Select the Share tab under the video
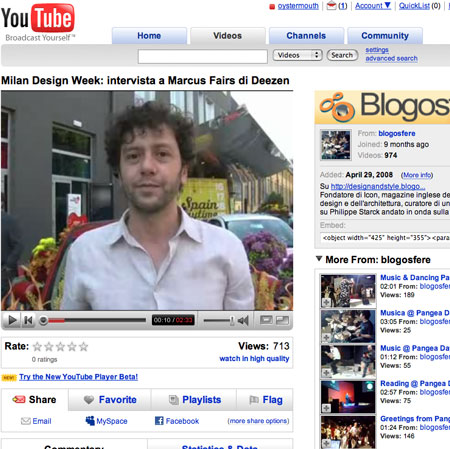Screen dimensions: 450x449 pos(35,399)
